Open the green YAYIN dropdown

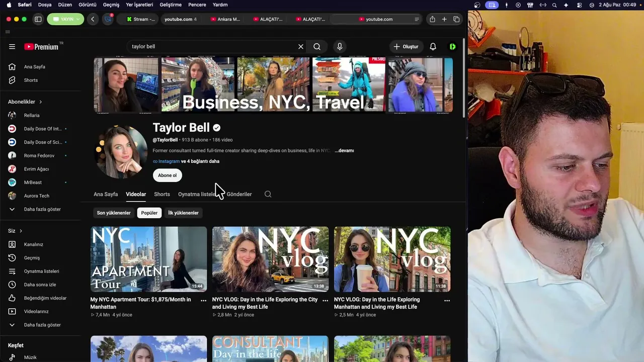[65, 19]
